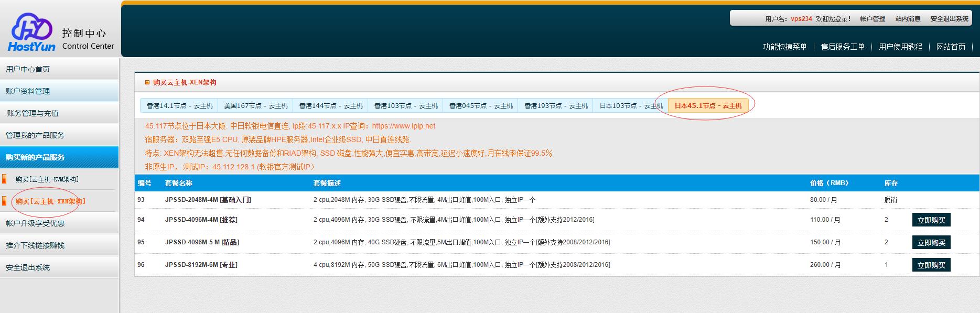Click 立即购买 for JPSSD-4096M-5M plan

(931, 243)
